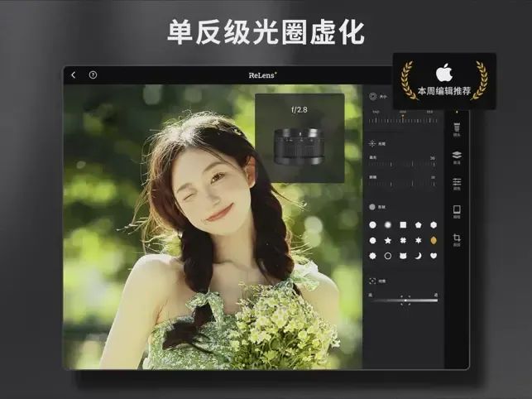Choose the scalloped bokeh shape in bottom row
The image size is (532, 399).
click(x=372, y=256)
